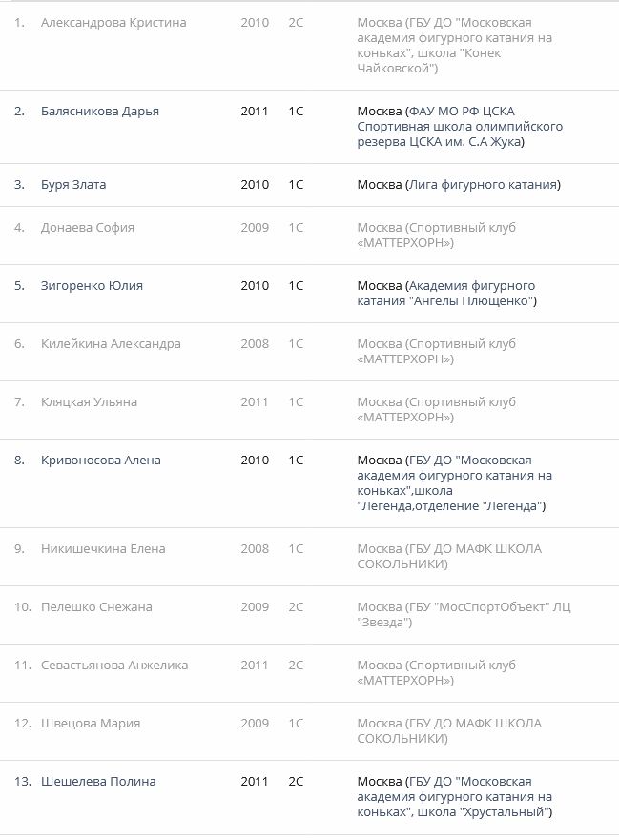Select birth year 2008 for Никишечкина
Viewport: 619px width, 840px height.
coord(255,549)
